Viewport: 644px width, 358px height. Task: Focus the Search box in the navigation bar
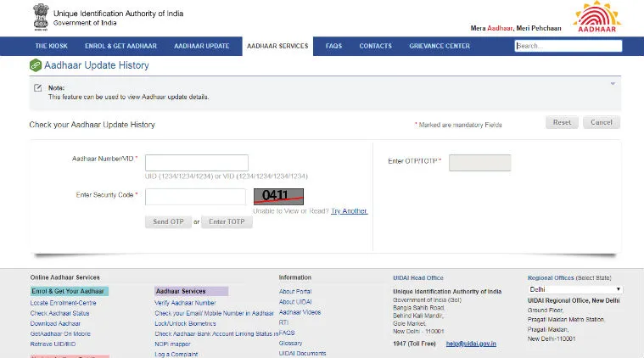568,46
